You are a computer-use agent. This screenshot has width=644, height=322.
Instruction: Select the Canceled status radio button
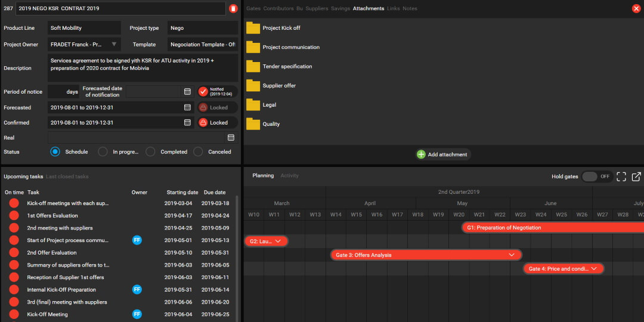coord(198,151)
